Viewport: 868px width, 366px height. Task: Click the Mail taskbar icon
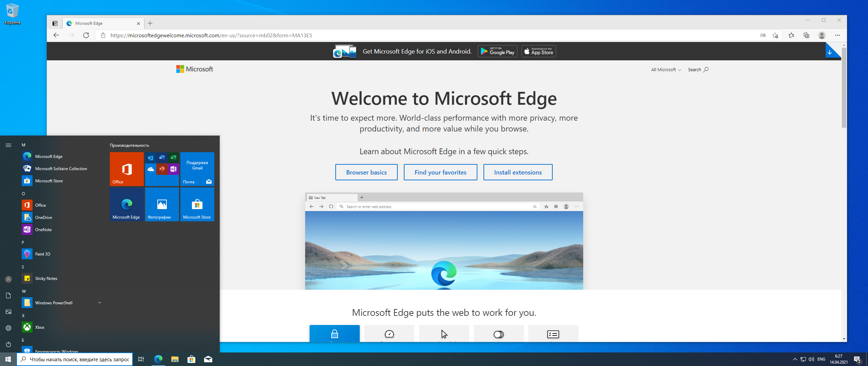[208, 359]
